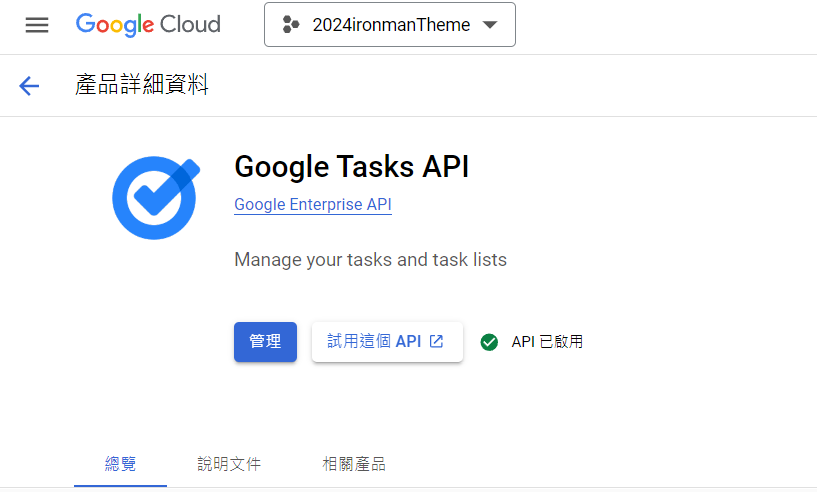
Task: Open the hamburger navigation menu
Action: (37, 24)
